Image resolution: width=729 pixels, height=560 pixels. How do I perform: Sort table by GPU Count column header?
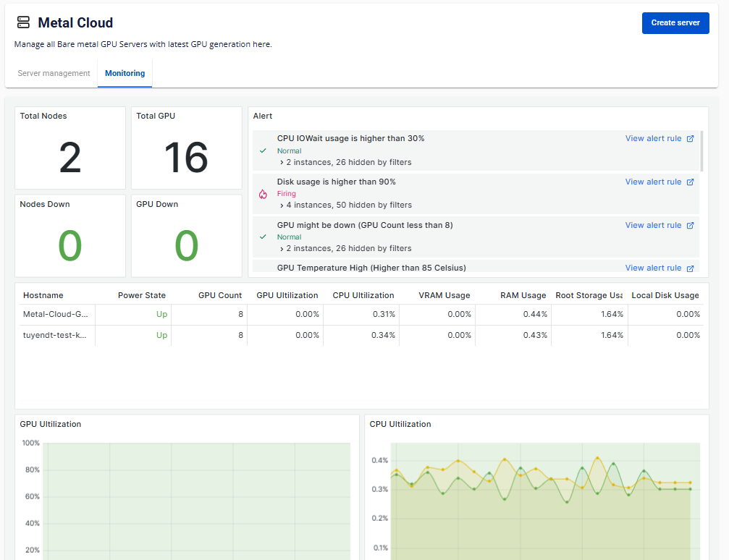pos(220,295)
